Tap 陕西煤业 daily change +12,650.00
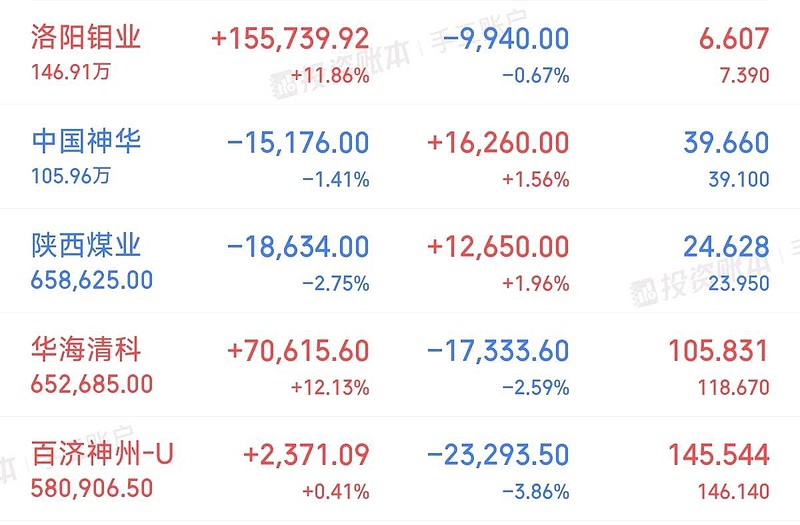Viewport: 800px width, 525px height. (498, 247)
